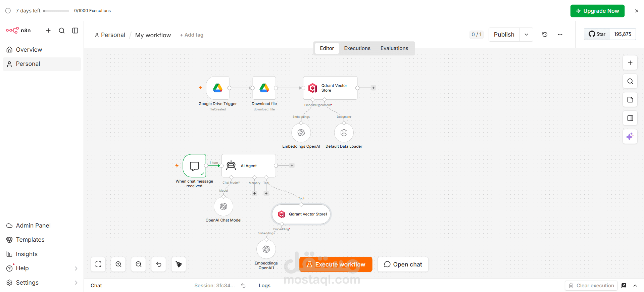
Task: Expand the bottom chat panel chevron
Action: 635,286
